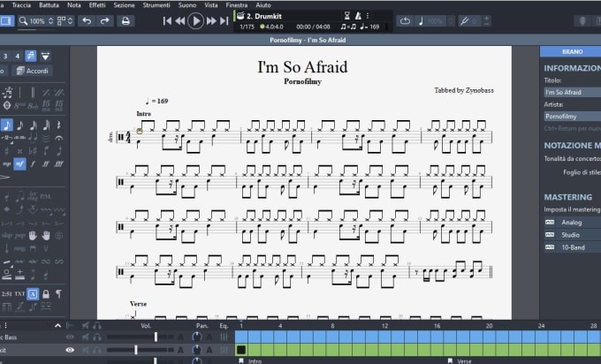Print the score with printer icon
Viewport: 601px width, 364px height.
pyautogui.click(x=126, y=20)
